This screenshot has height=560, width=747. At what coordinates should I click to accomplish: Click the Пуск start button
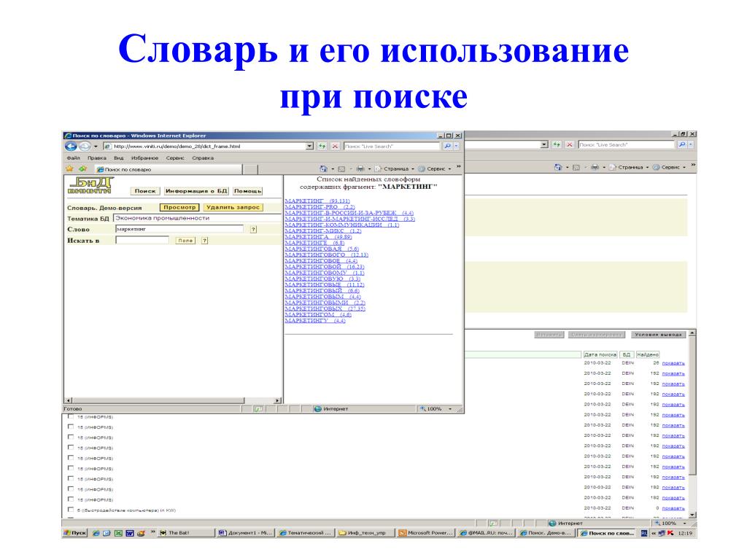point(75,533)
